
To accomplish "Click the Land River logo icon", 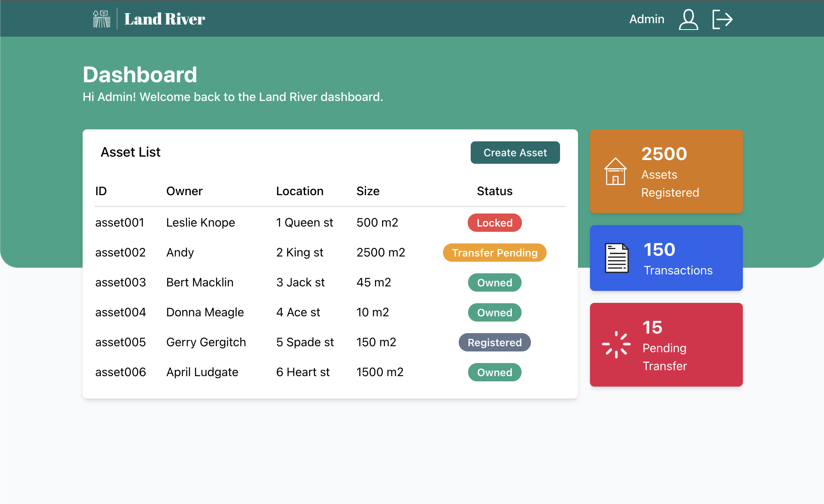I will click(101, 19).
